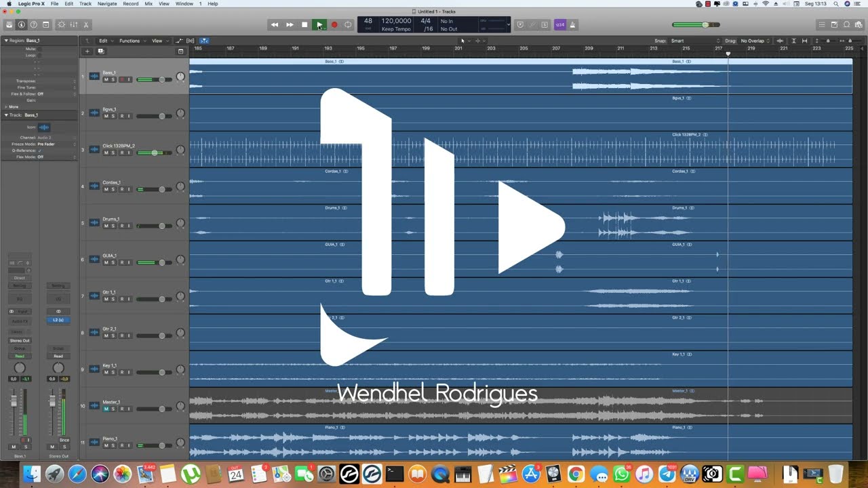Fast forward the project
The image size is (868, 488).
click(x=290, y=25)
